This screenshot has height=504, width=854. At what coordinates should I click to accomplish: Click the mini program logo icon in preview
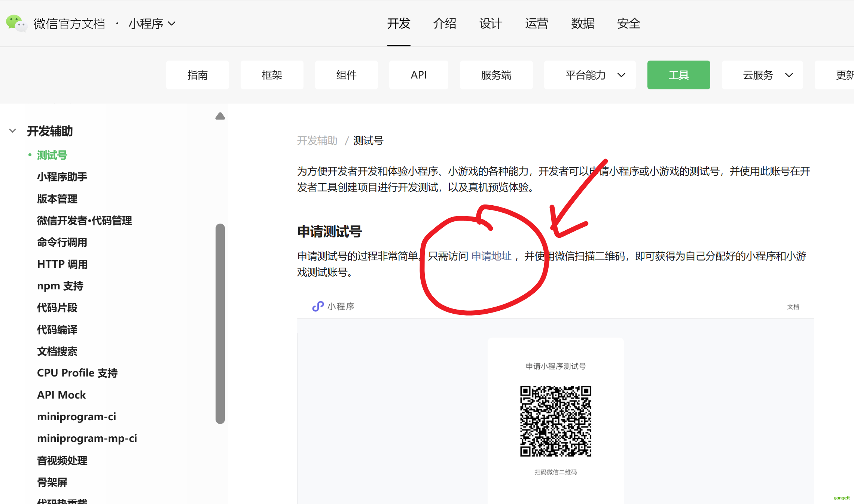(318, 307)
